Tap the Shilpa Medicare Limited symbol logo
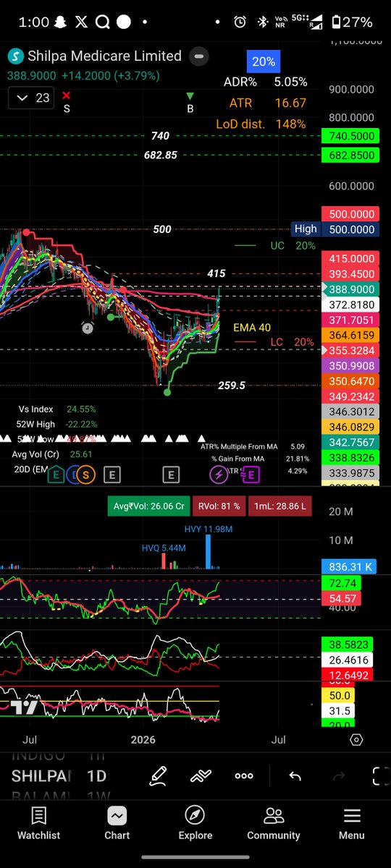Screen dimensions: 391x868 [x=16, y=56]
